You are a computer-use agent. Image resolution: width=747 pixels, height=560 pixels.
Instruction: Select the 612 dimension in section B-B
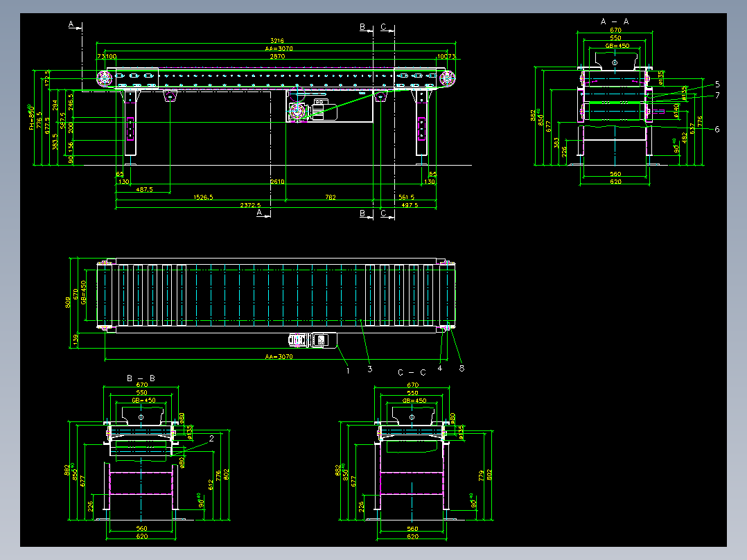click(211, 484)
